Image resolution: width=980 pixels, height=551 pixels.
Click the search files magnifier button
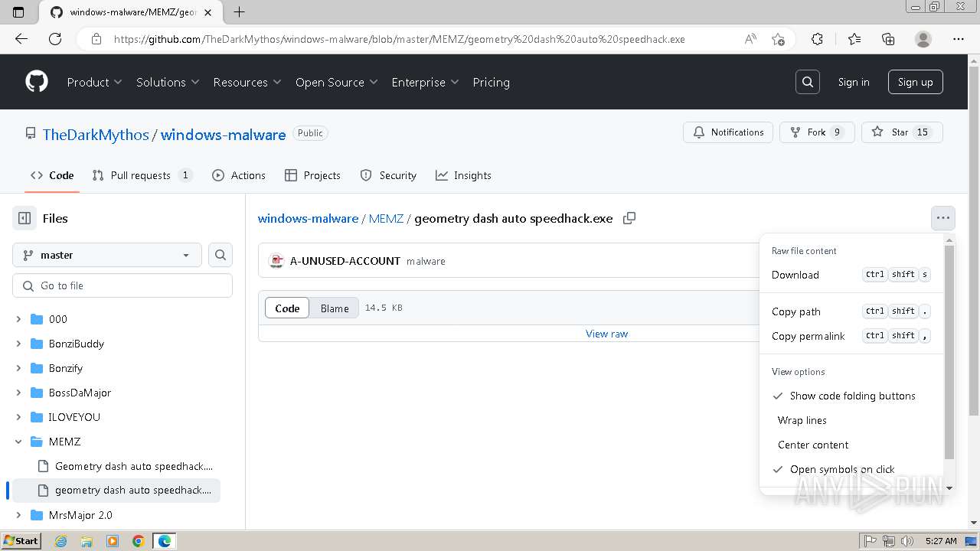[220, 255]
